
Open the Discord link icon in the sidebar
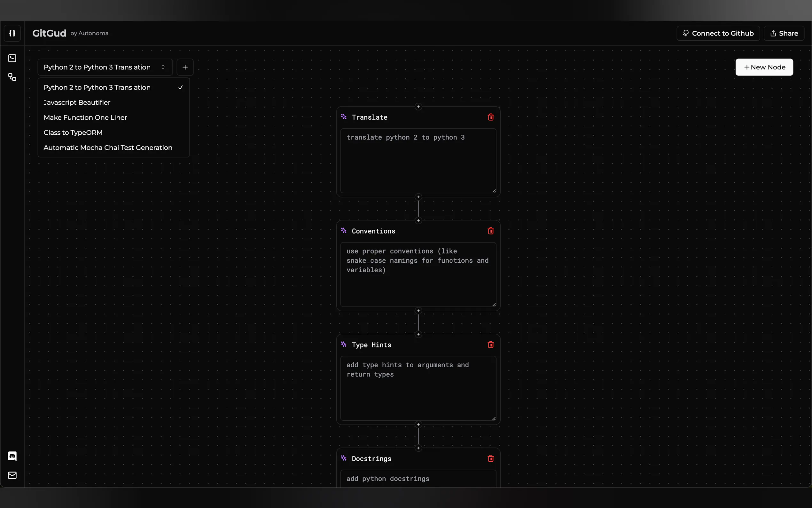click(12, 456)
